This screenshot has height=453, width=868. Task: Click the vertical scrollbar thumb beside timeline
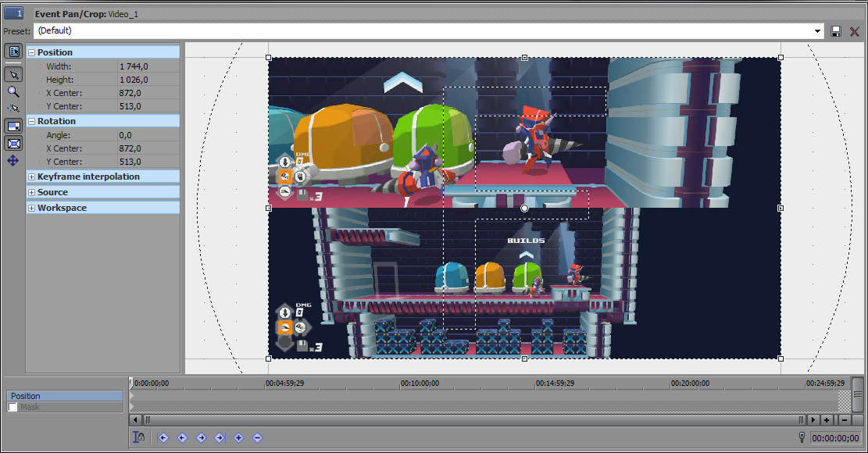[858, 394]
